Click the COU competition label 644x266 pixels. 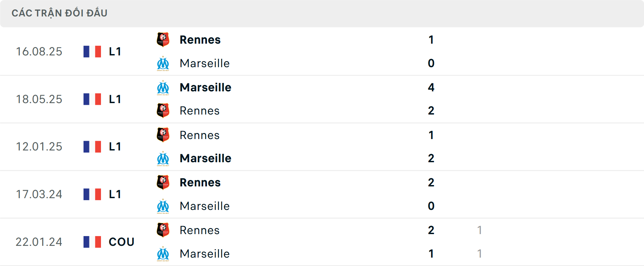pos(121,242)
